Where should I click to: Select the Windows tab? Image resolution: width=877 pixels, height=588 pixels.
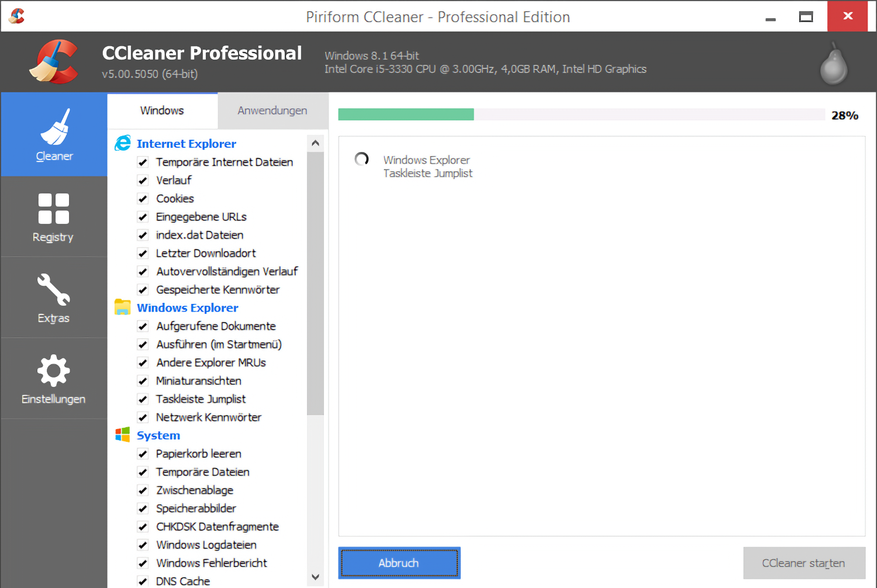(162, 110)
